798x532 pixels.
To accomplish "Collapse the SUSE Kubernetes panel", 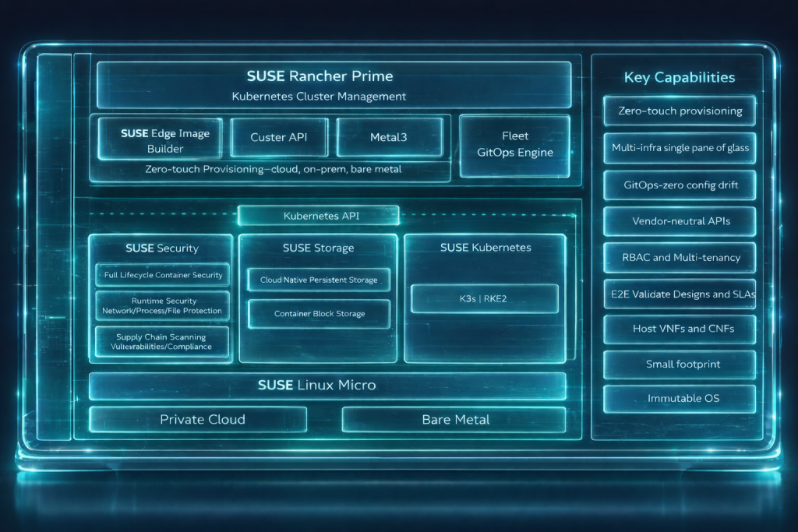I will point(483,247).
